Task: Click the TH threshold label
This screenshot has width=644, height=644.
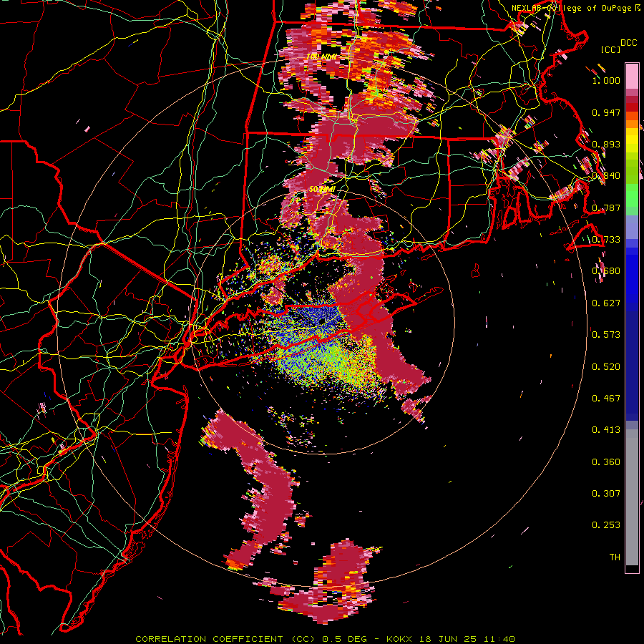Action: pos(615,557)
